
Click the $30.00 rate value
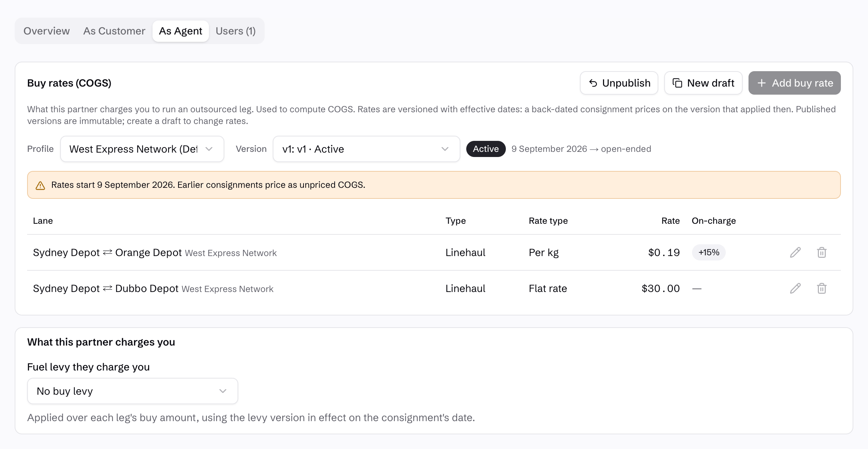click(x=661, y=288)
